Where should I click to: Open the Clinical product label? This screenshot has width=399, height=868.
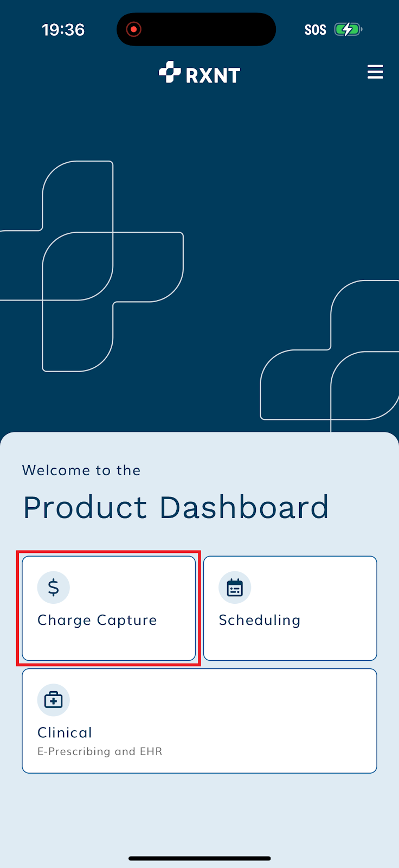(65, 732)
